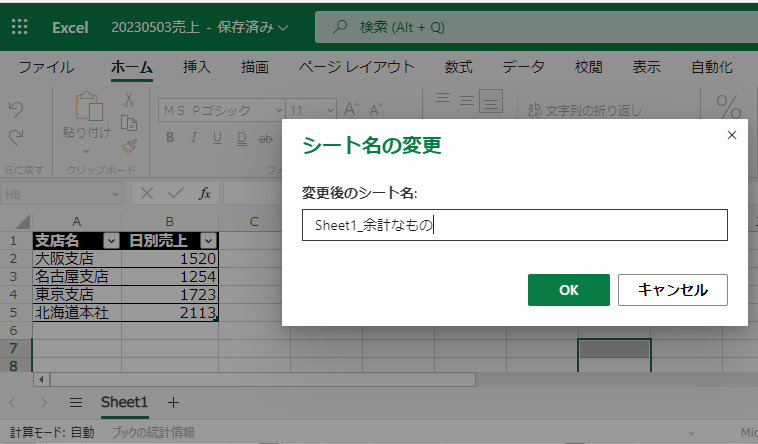Open the ファイル tab

pos(46,67)
